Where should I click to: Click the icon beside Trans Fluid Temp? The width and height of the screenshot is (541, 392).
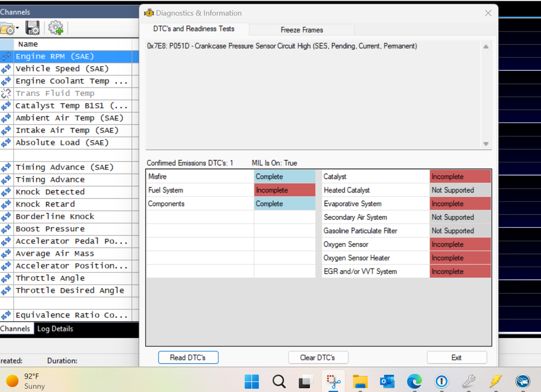click(6, 94)
